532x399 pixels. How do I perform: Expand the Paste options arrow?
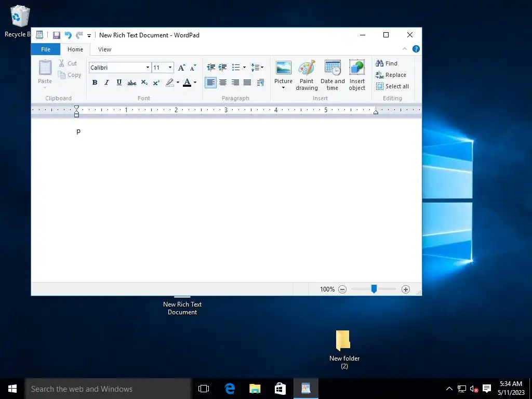tap(45, 87)
